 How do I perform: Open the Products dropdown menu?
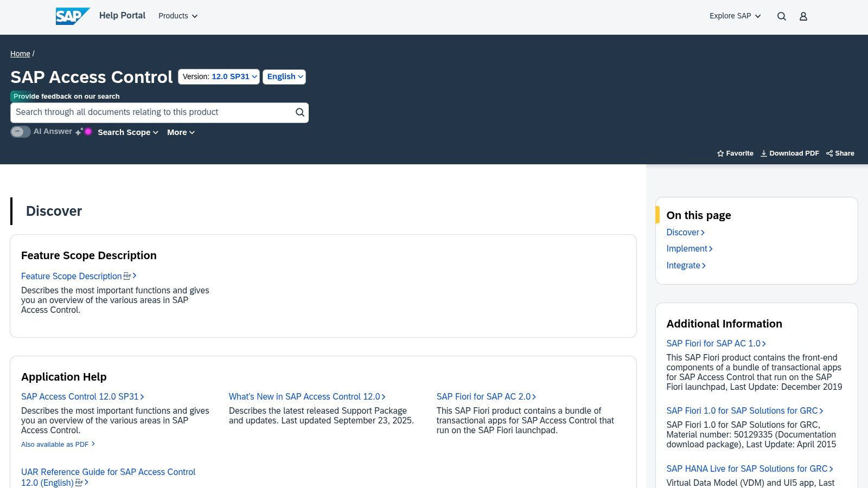pyautogui.click(x=178, y=16)
